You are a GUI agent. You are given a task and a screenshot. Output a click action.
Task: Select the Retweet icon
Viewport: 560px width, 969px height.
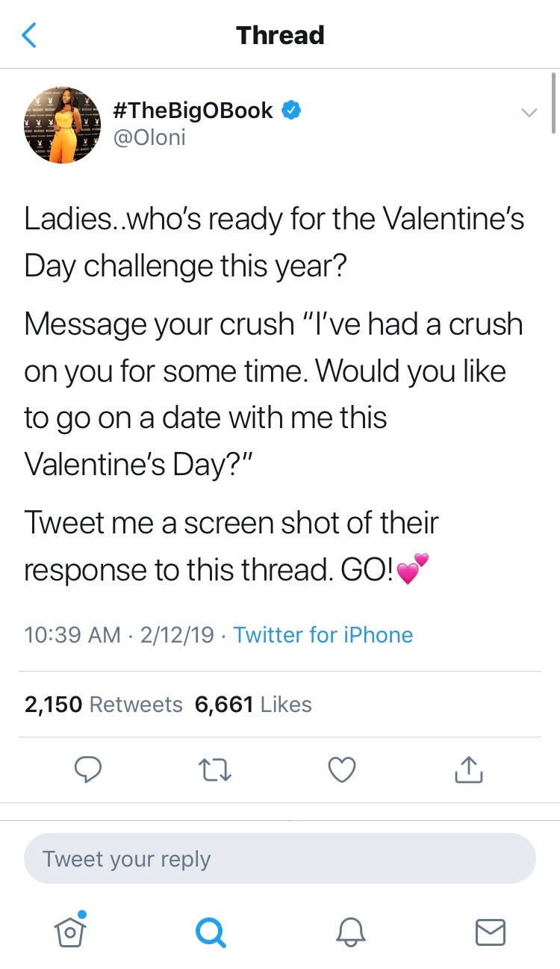point(214,769)
